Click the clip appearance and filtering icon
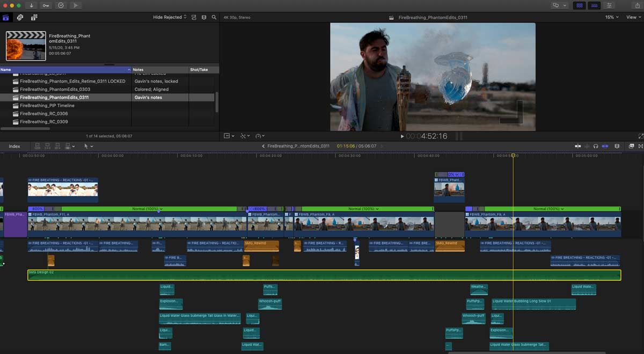Screen dimensions: 644x354 pos(194,17)
